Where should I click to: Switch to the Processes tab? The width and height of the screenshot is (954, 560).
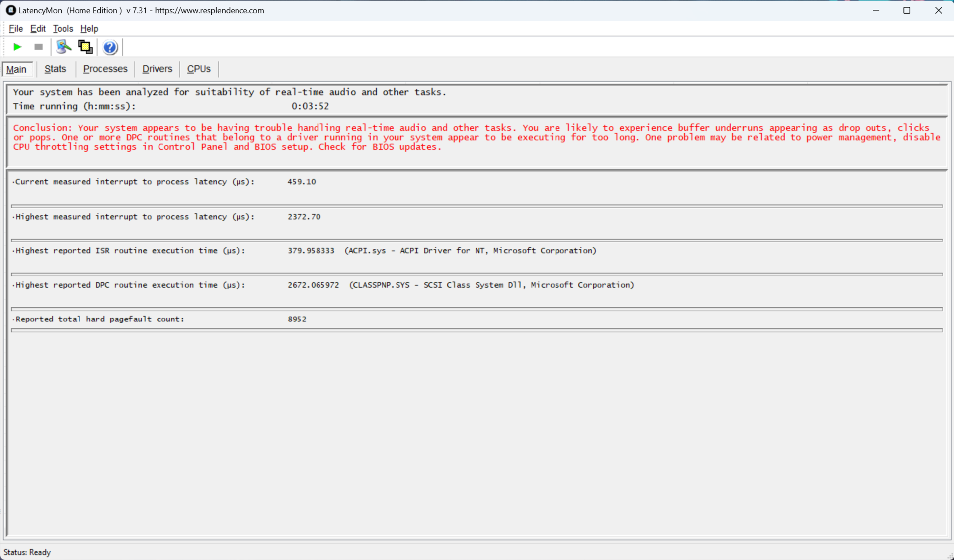[x=105, y=69]
